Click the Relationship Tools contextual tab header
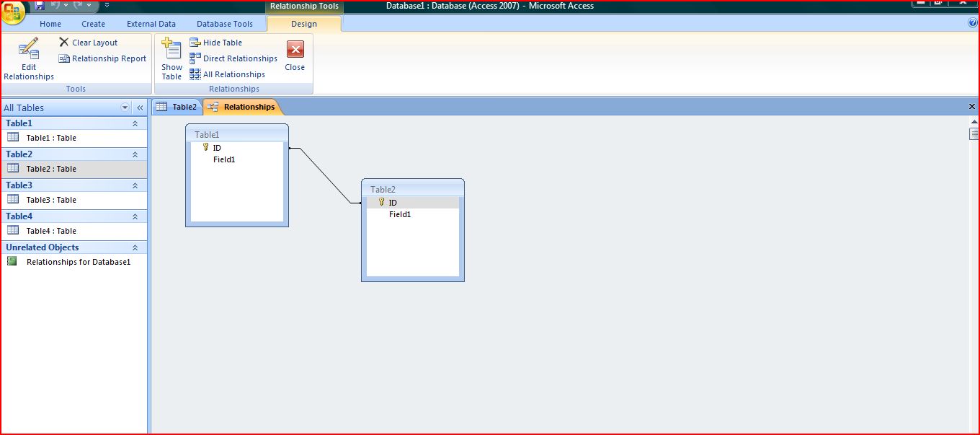980x435 pixels. click(x=304, y=6)
